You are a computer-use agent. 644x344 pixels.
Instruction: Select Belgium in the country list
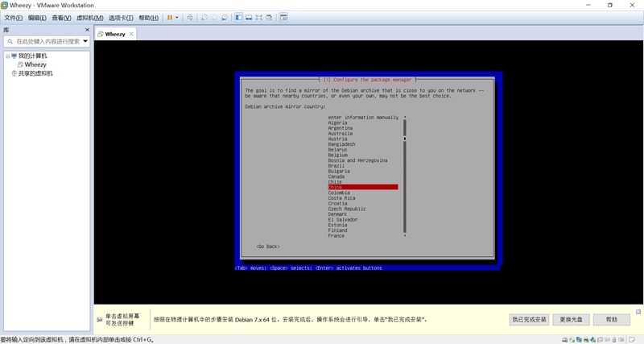pyautogui.click(x=337, y=155)
